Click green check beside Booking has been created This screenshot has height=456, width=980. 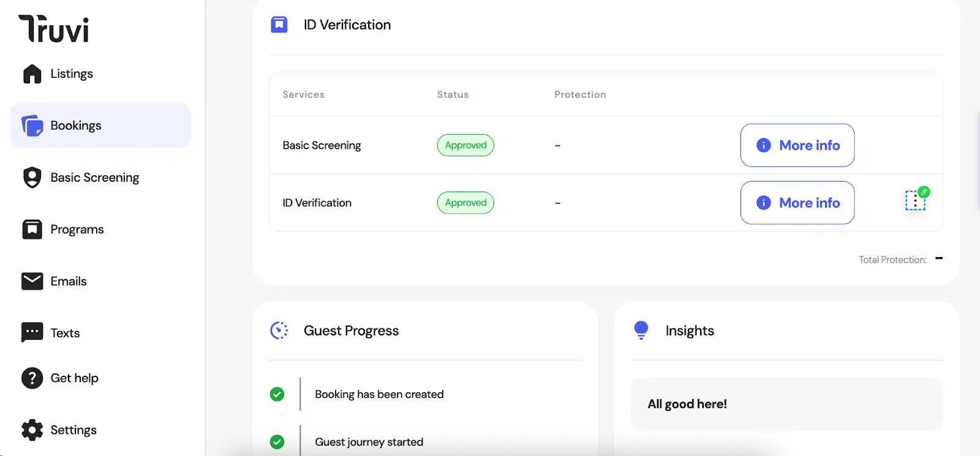pyautogui.click(x=277, y=394)
